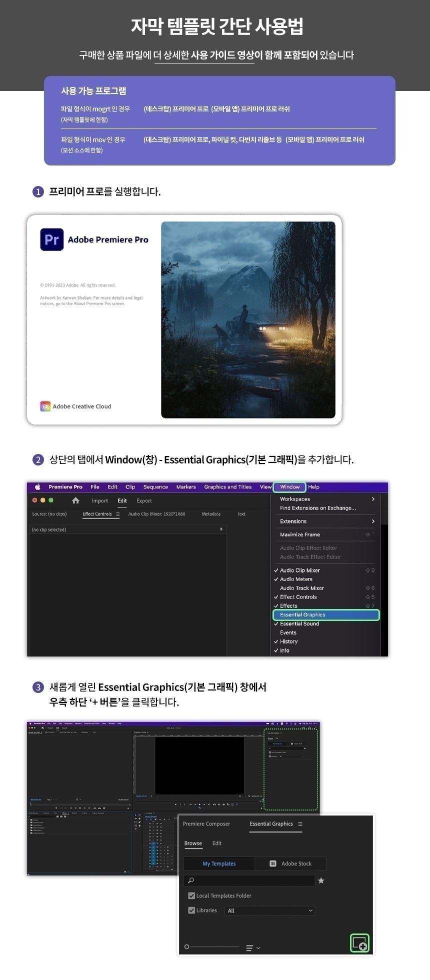
Task: Click the thumbnail size slider handle
Action: point(187,946)
